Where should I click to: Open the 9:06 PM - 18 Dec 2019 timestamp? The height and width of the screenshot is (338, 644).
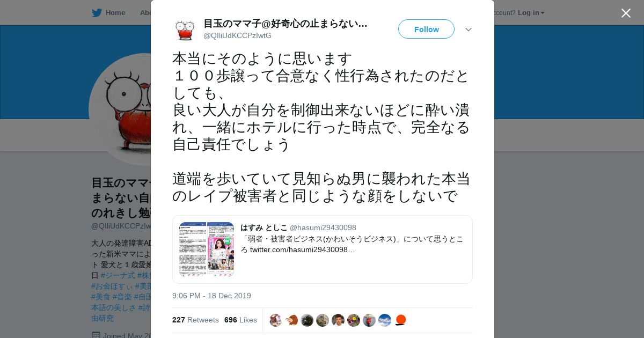tap(211, 296)
